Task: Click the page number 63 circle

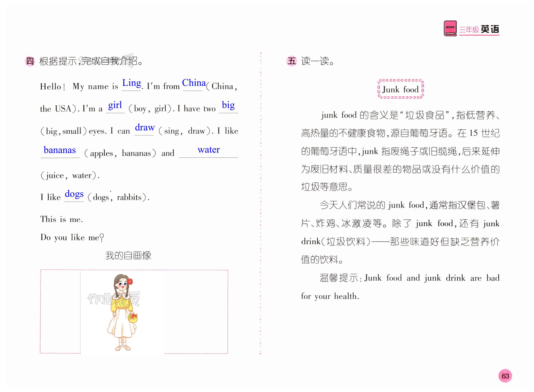Action: coord(505,376)
